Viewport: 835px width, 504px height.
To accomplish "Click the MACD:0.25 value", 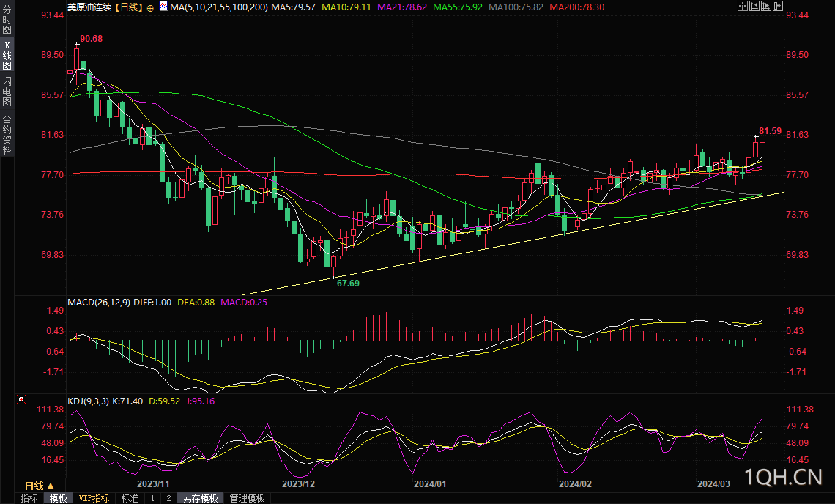I will [244, 302].
